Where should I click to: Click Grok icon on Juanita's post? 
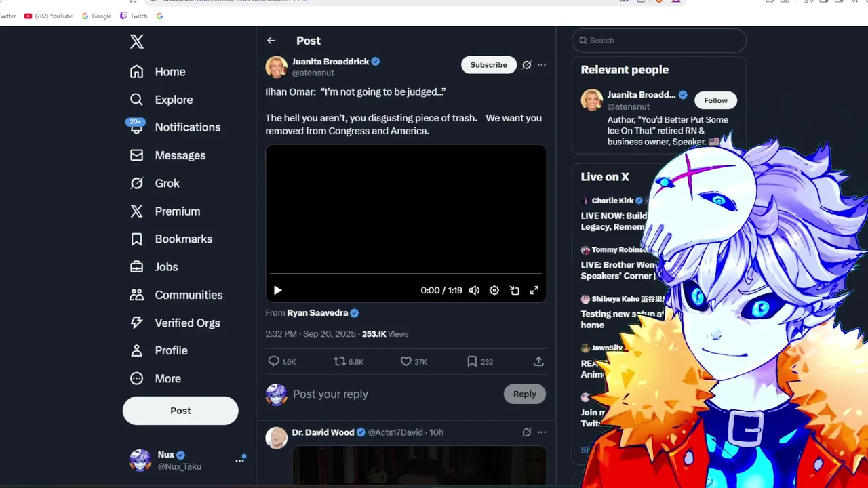click(x=527, y=65)
